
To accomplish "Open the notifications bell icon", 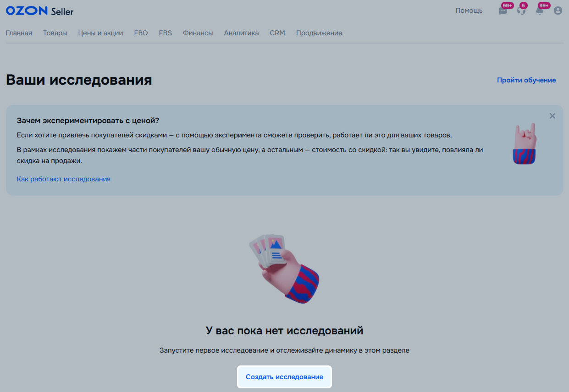I will click(540, 11).
